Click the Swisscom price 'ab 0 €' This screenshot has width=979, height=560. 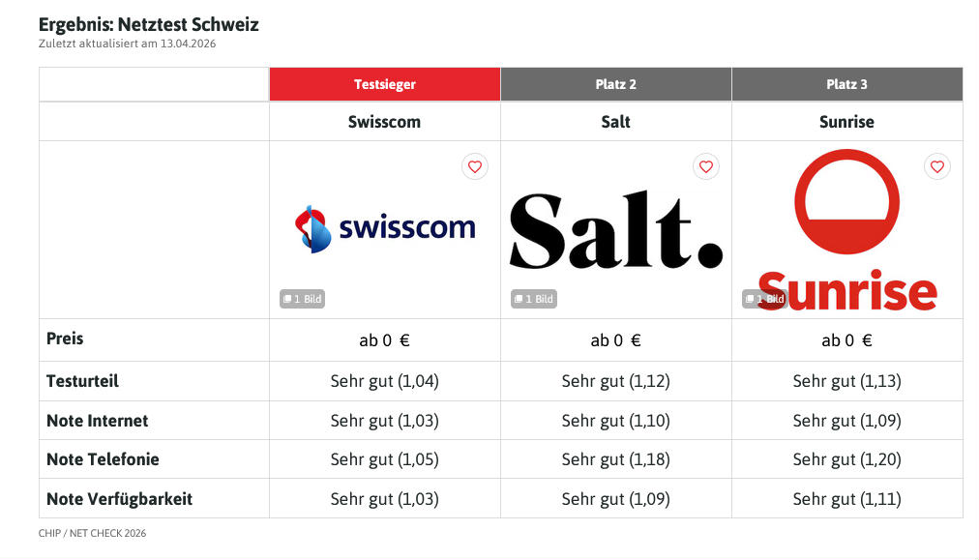point(385,340)
